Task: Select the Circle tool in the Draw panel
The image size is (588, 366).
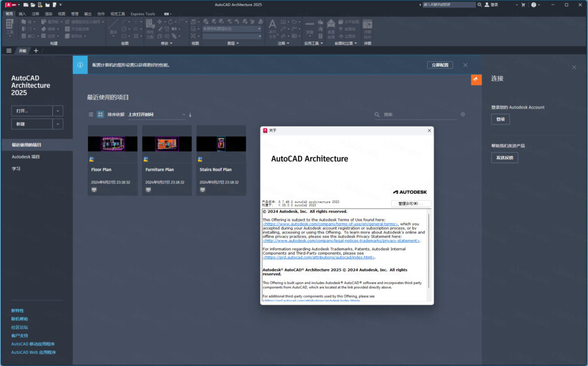Action: coord(123,28)
